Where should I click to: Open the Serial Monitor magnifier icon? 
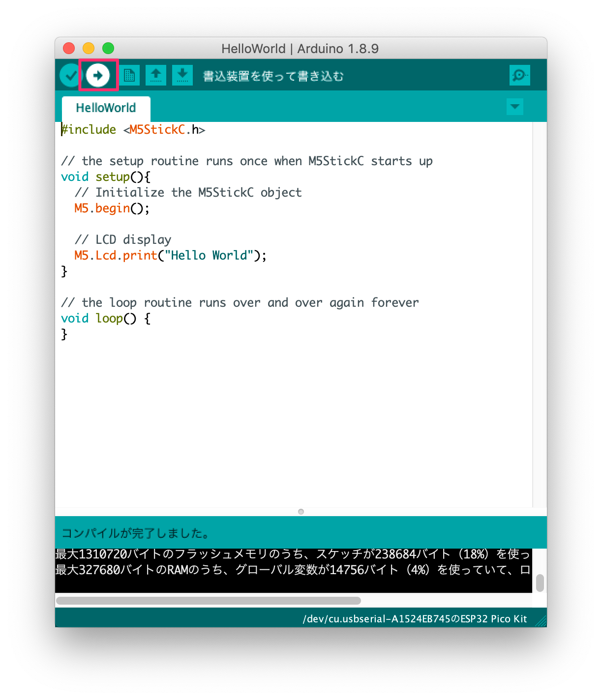click(520, 75)
